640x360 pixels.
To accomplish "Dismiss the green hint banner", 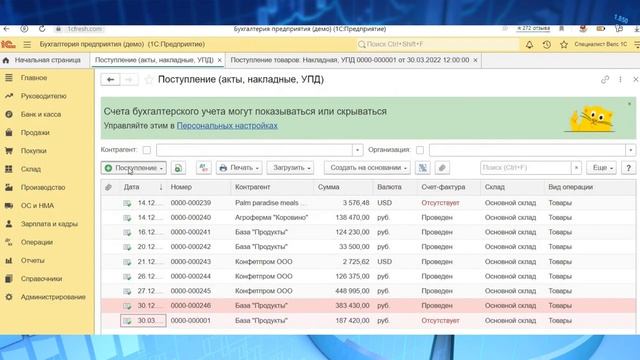I will click(x=629, y=104).
